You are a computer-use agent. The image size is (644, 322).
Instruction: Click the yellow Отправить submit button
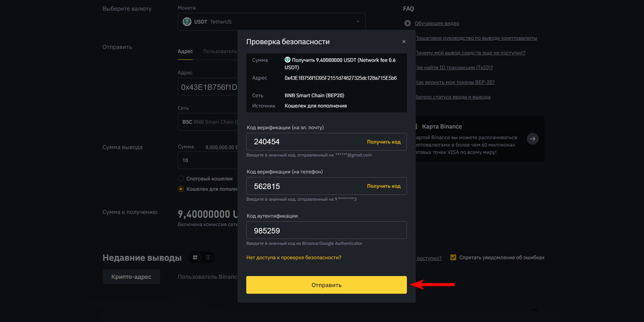[x=327, y=285]
